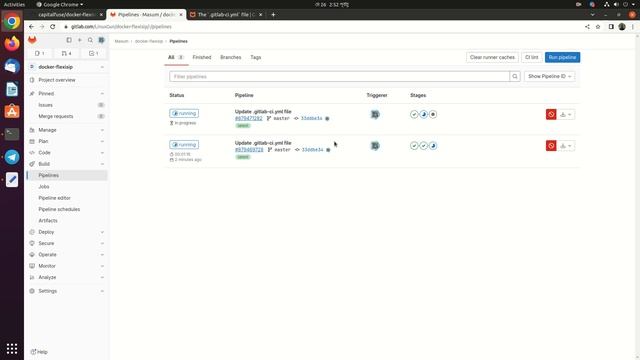The height and width of the screenshot is (360, 640).
Task: Click the Chrome address bar URL
Action: pos(121,27)
